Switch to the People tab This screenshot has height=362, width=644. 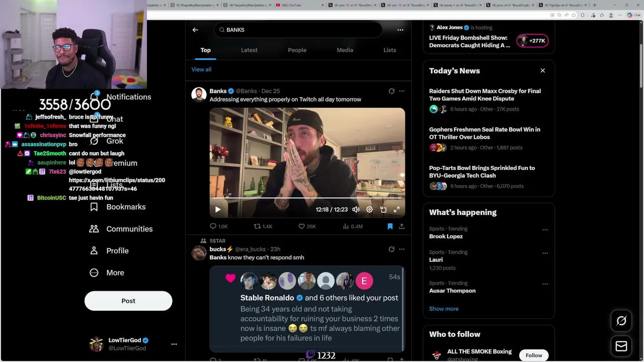click(x=297, y=50)
